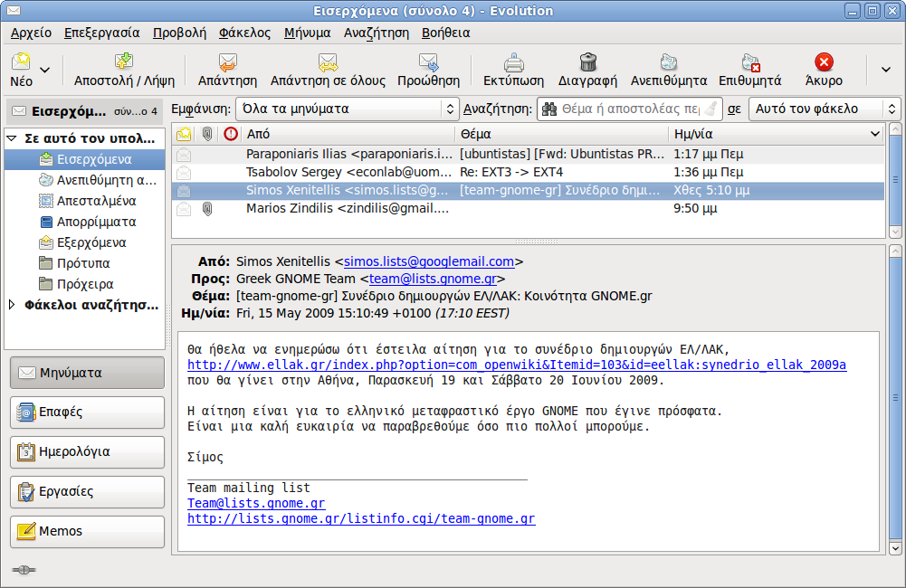Switch to the Επαφές contacts view
Screen dimensions: 906x588
point(87,413)
